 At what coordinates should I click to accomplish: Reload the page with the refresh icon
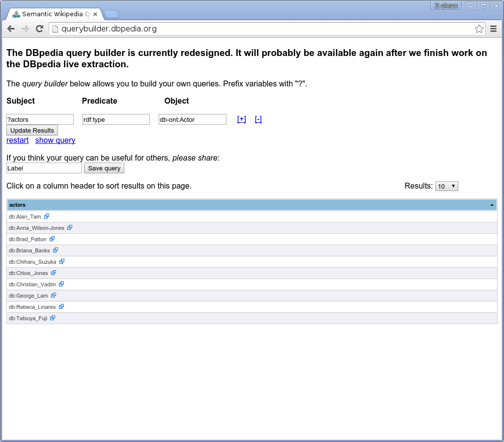40,29
